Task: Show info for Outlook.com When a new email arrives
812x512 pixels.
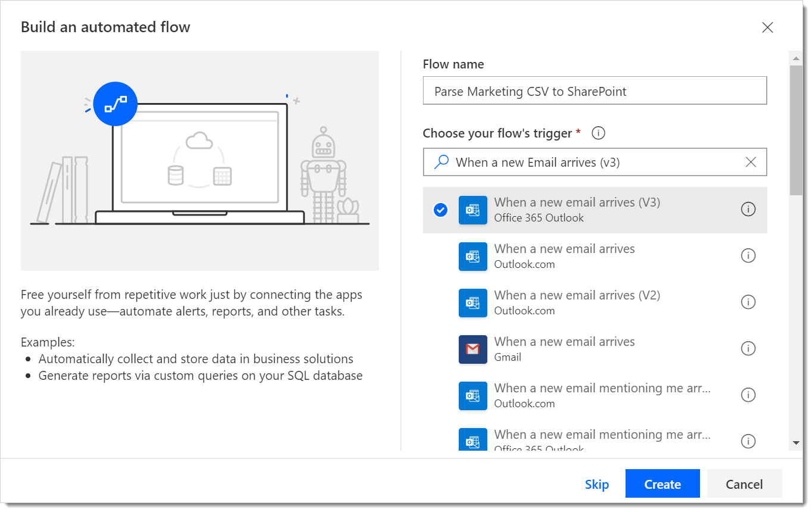Action: (x=748, y=255)
